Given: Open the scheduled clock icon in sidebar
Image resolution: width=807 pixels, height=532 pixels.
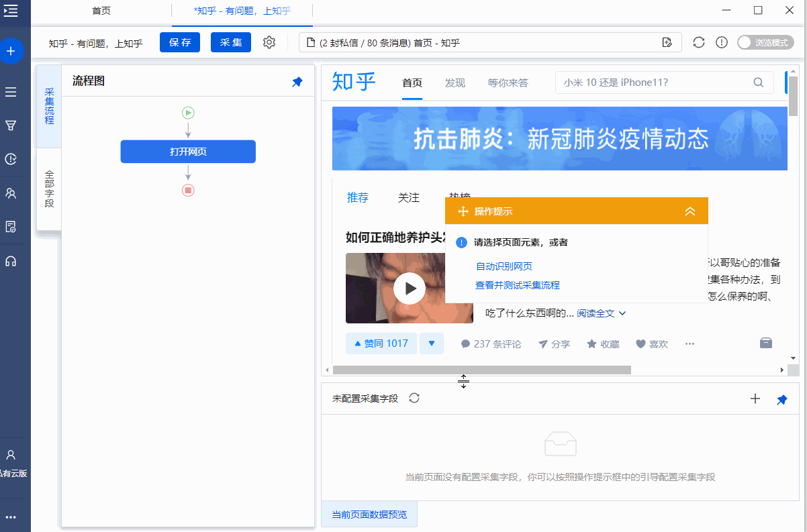Looking at the screenshot, I should (11, 159).
